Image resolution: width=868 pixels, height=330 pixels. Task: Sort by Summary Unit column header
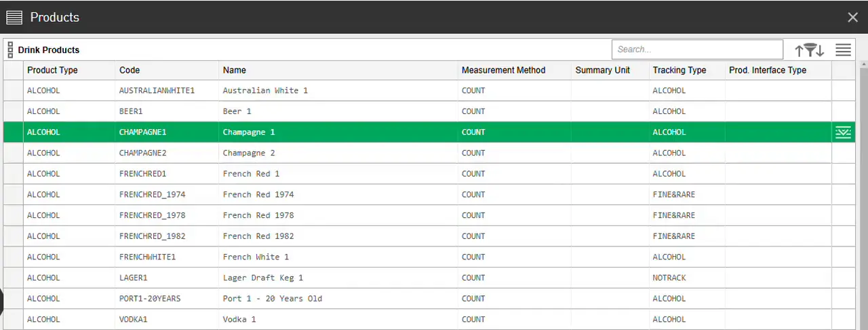coord(610,70)
